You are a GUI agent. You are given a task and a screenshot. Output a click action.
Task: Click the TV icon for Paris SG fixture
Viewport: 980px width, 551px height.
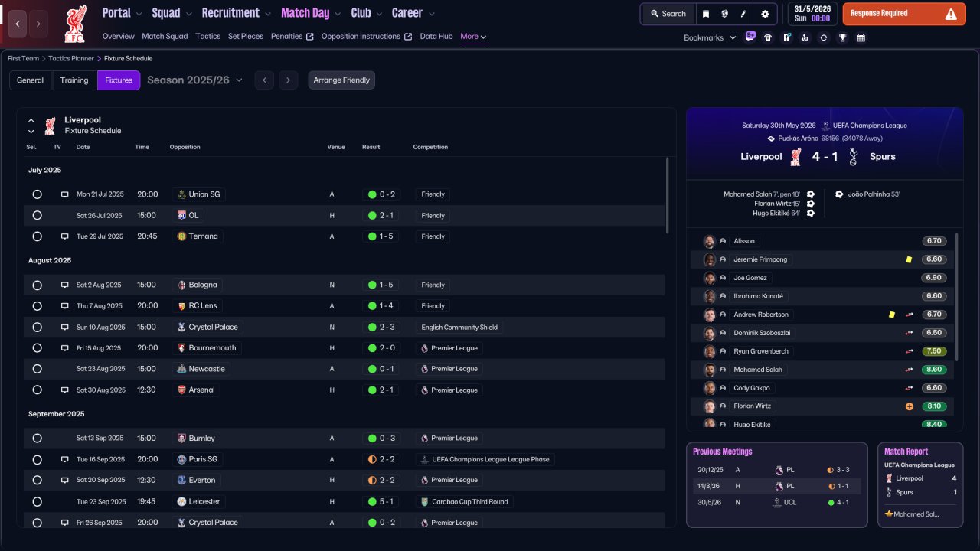click(65, 459)
